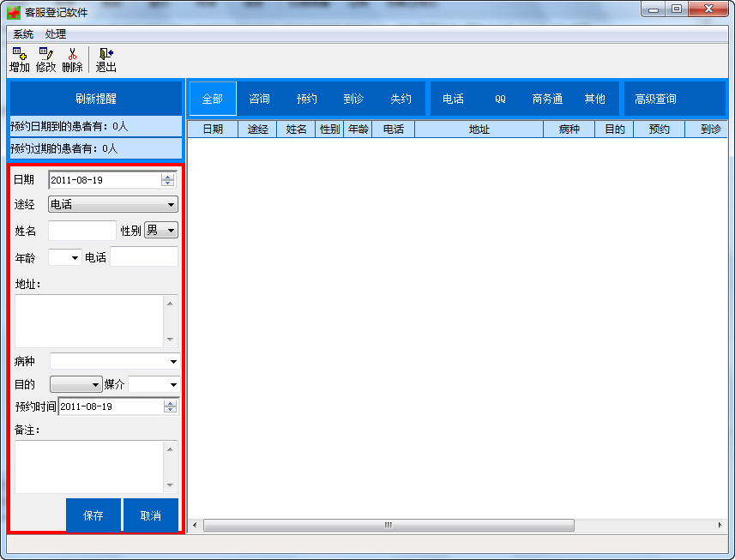Expand the 媒介 dropdown
The width and height of the screenshot is (735, 560).
154,385
